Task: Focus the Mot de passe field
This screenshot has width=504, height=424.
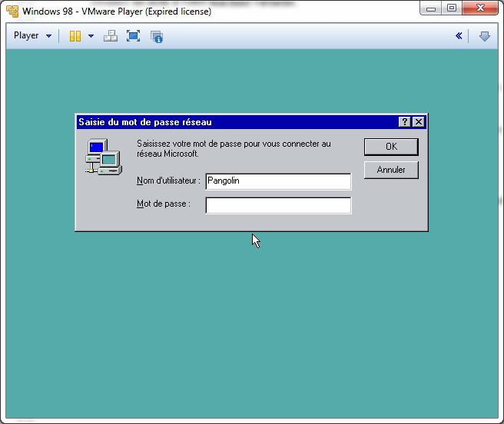Action: pyautogui.click(x=278, y=205)
